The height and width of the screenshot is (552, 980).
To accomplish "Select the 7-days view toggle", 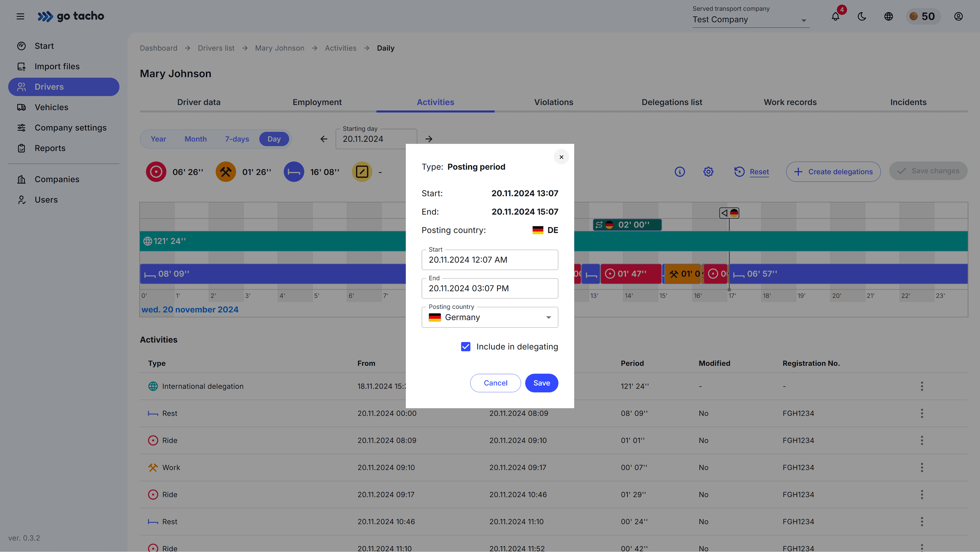I will 237,139.
